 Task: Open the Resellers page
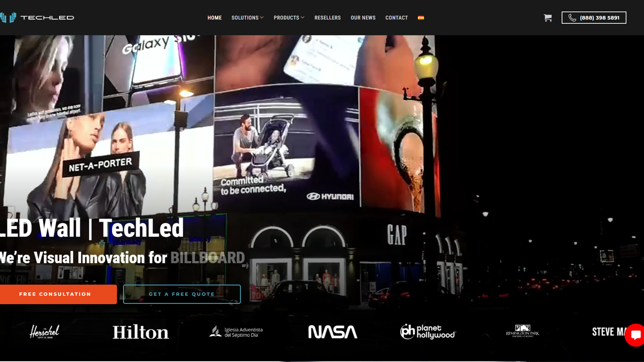(327, 18)
